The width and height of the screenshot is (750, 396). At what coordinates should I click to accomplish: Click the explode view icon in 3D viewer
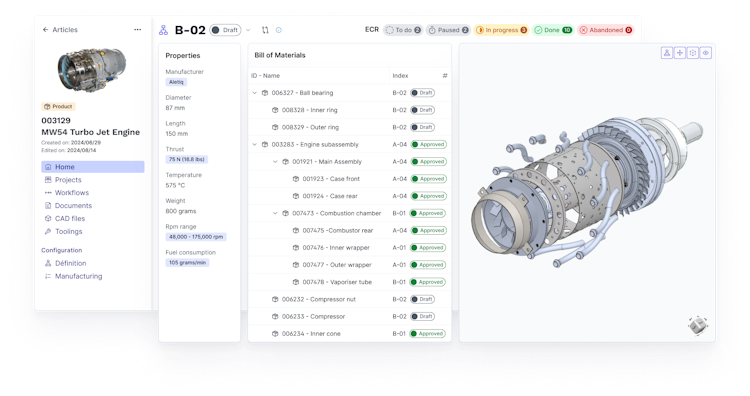(693, 53)
